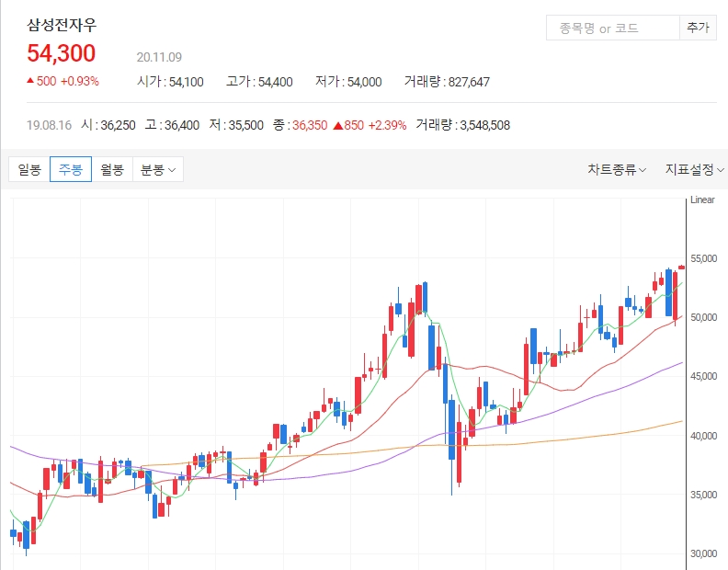Click the 거래량 3,548,508 volume value
The image size is (728, 570).
coord(463,125)
